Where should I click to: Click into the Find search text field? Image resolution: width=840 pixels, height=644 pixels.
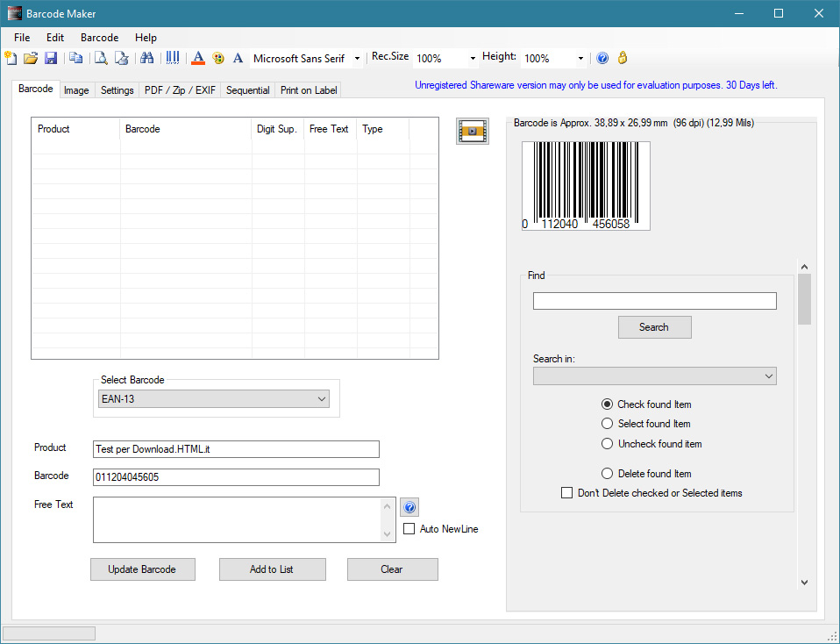click(654, 301)
